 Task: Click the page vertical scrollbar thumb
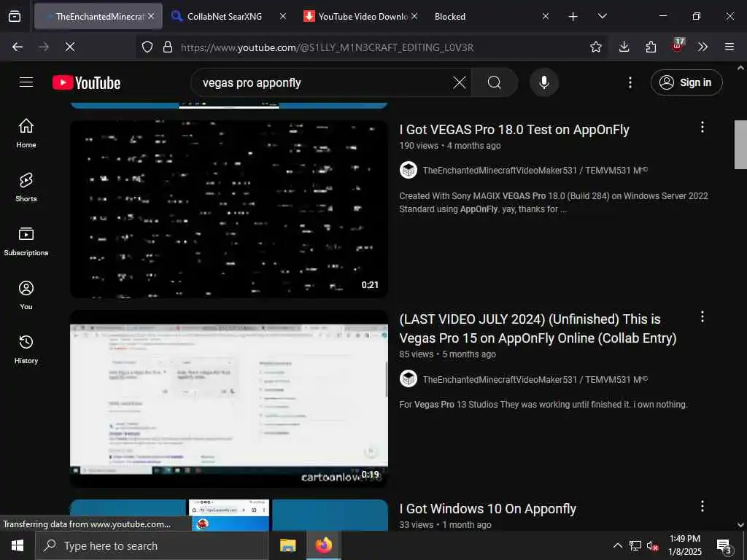(x=740, y=145)
